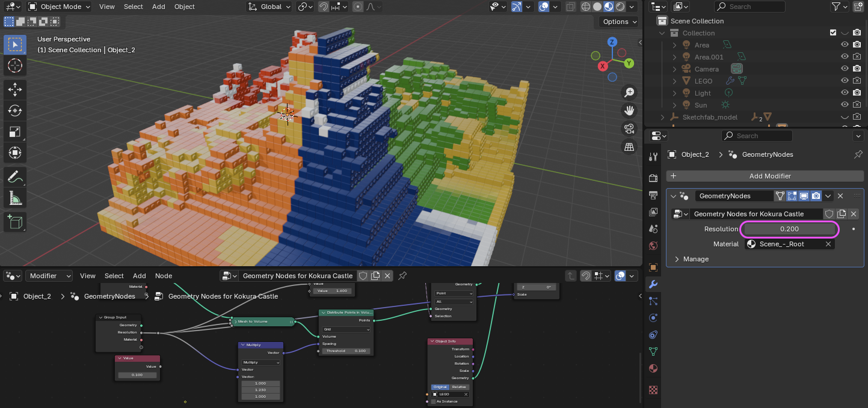Open the Output properties tab
The image size is (868, 408).
(653, 195)
